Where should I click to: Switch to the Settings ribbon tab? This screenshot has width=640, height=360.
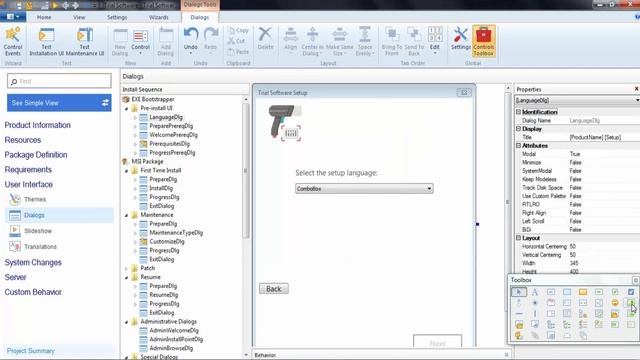[117, 17]
